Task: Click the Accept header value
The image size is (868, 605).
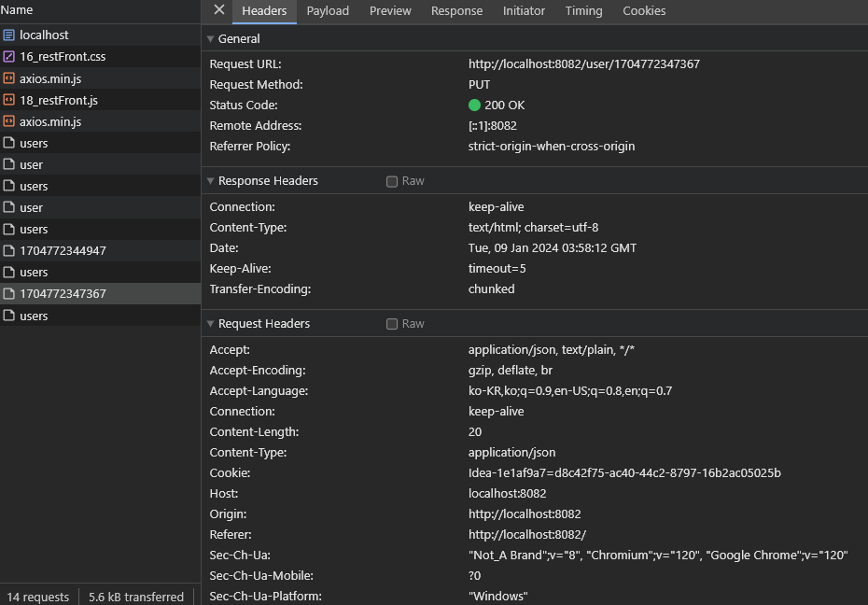Action: pyautogui.click(x=552, y=350)
